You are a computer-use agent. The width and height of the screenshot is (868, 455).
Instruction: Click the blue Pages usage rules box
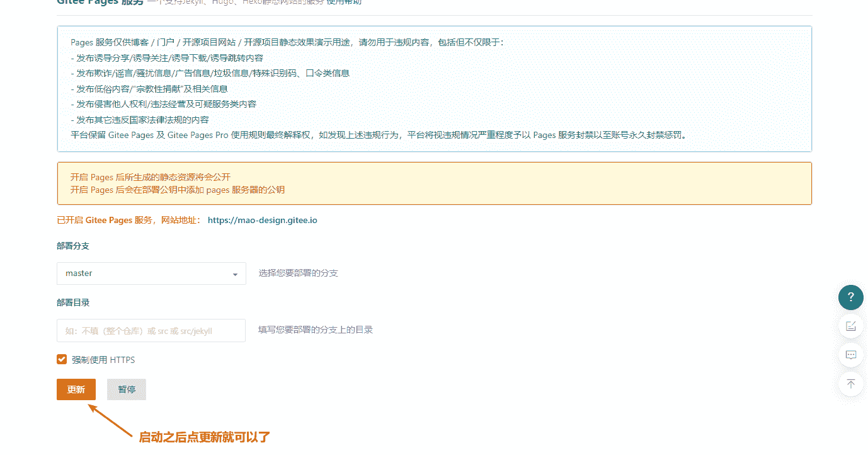[x=434, y=89]
